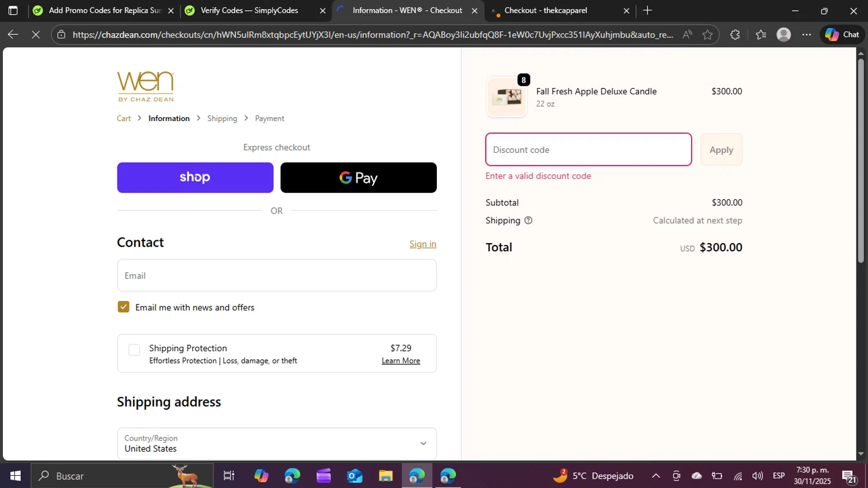868x488 pixels.
Task: Stop page loading with the X button
Action: point(36,35)
